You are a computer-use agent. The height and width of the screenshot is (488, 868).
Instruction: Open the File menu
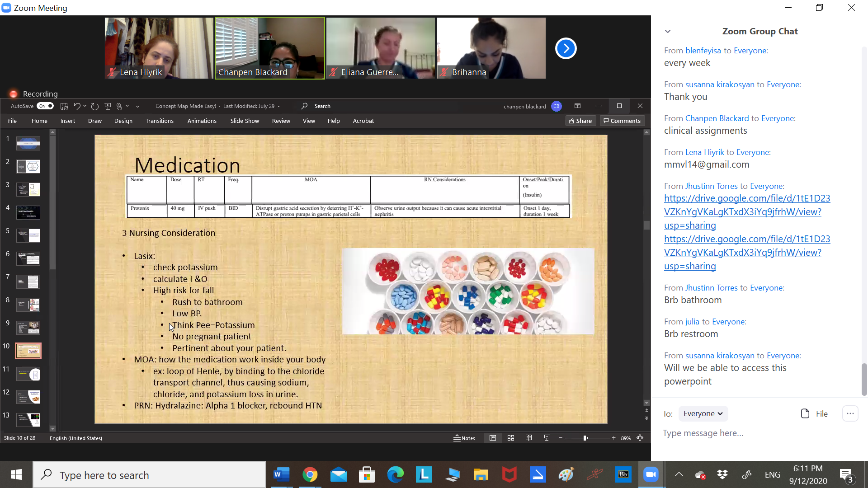coord(12,121)
